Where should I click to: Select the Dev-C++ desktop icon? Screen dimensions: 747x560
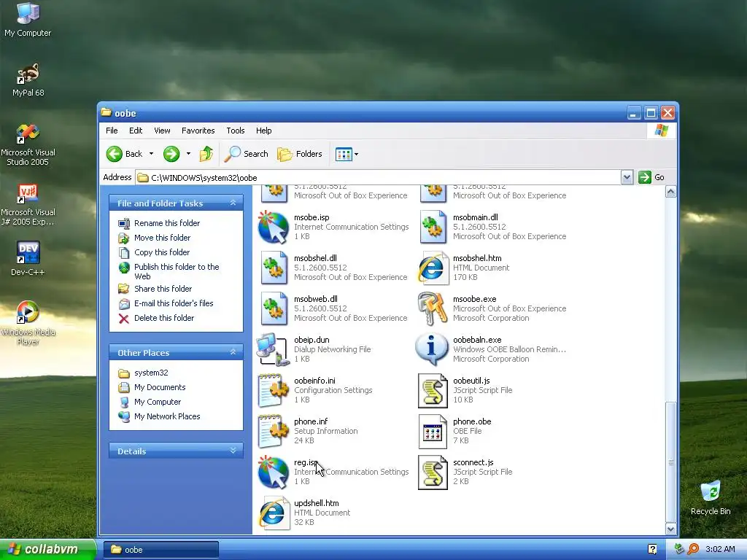[28, 259]
